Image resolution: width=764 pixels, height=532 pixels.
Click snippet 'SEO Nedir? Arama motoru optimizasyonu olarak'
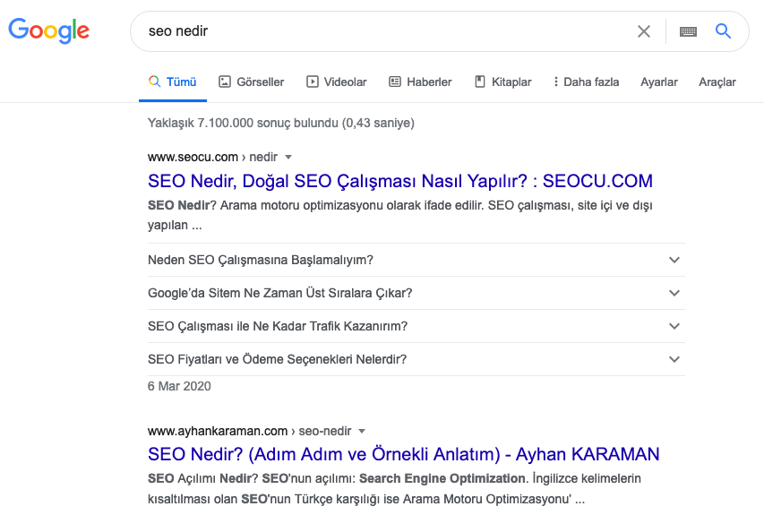tap(285, 206)
